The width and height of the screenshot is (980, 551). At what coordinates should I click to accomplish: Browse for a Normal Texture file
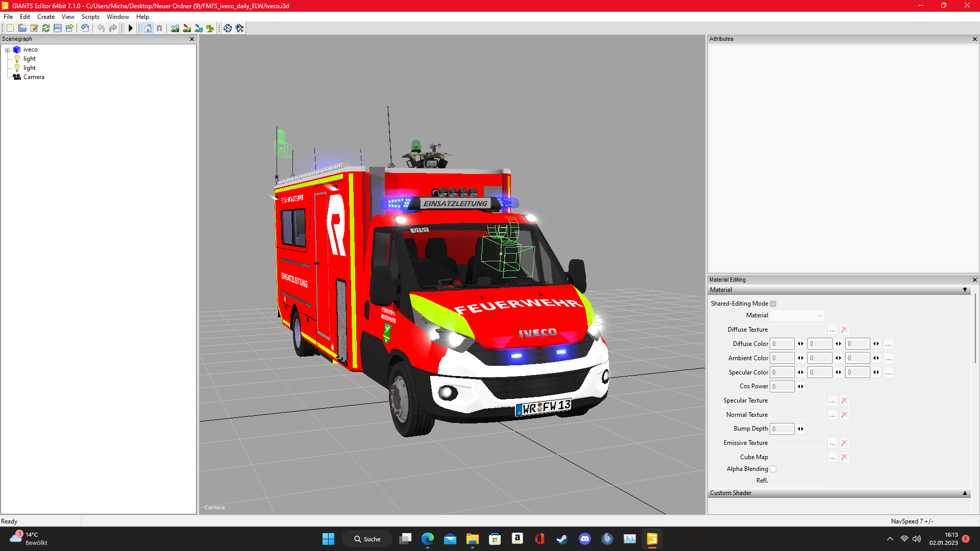pos(832,415)
